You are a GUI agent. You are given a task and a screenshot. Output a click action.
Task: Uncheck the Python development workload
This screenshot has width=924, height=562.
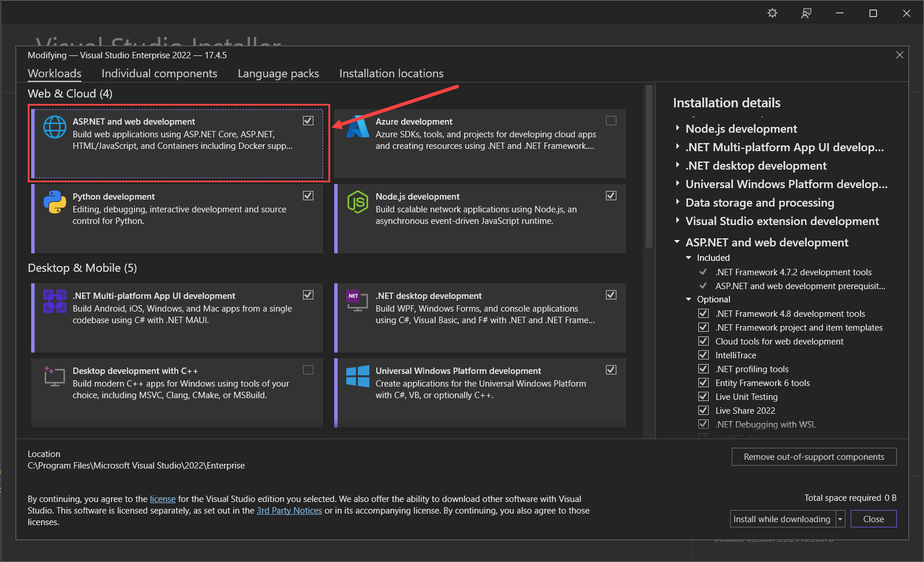pyautogui.click(x=308, y=196)
